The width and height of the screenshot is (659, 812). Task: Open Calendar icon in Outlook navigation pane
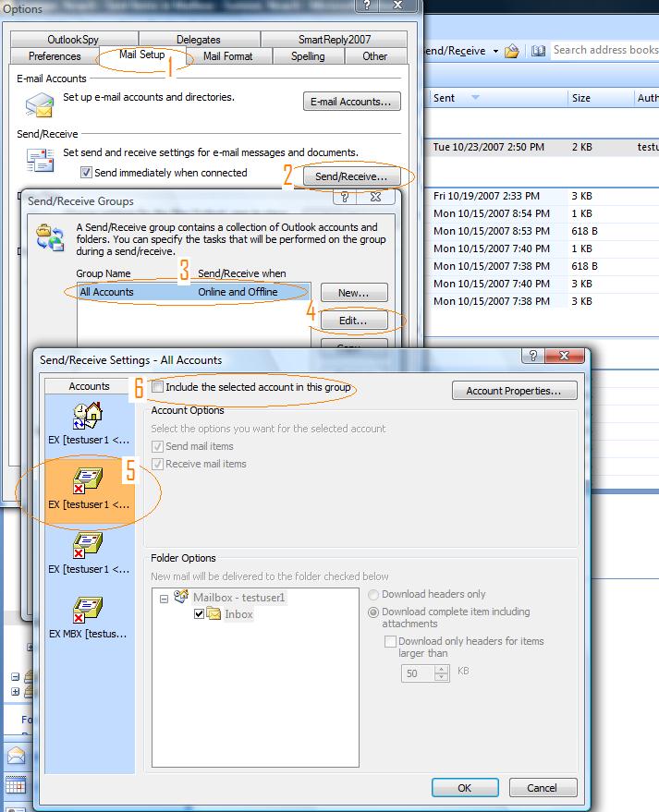pos(15,786)
